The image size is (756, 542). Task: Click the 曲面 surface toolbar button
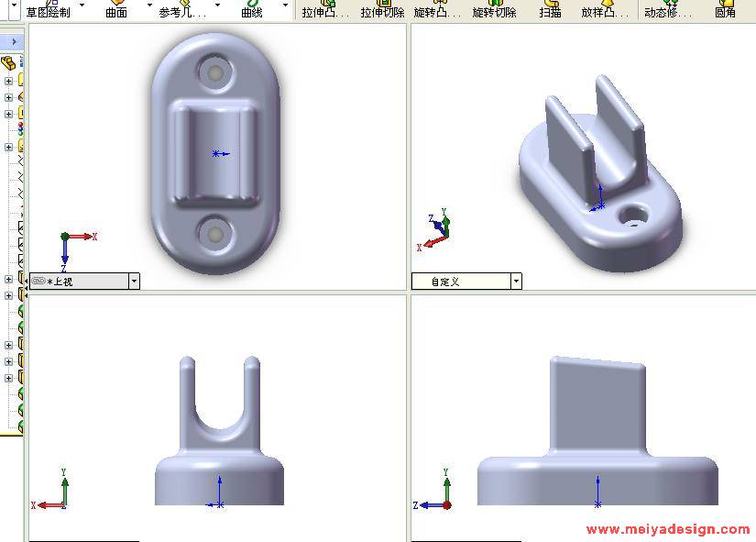(116, 10)
